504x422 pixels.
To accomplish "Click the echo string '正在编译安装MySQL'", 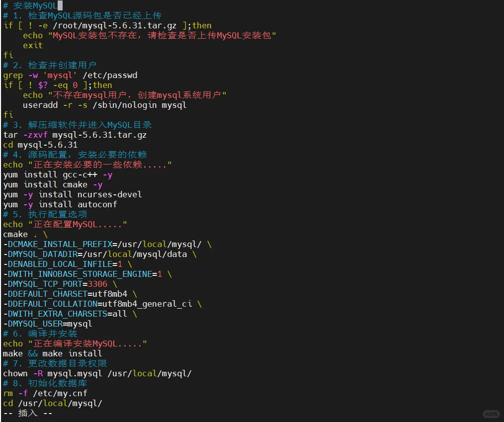I will tap(75, 344).
